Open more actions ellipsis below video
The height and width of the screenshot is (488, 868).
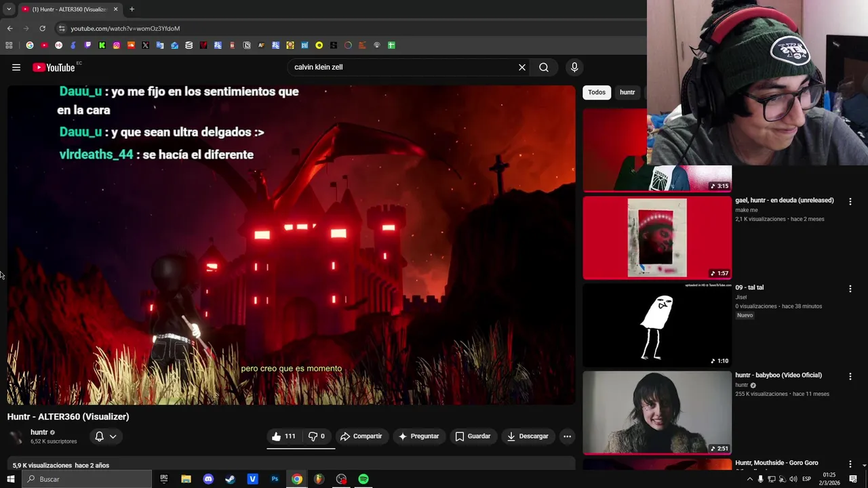568,436
